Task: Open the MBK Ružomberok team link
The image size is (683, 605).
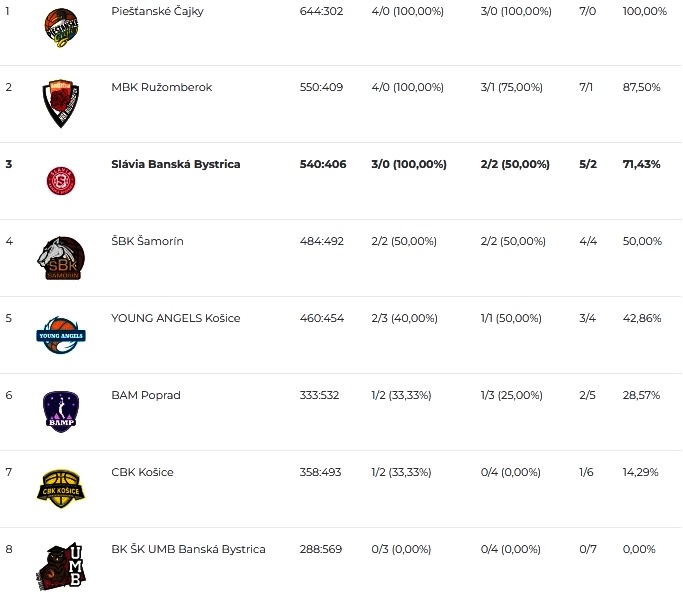Action: [x=162, y=87]
